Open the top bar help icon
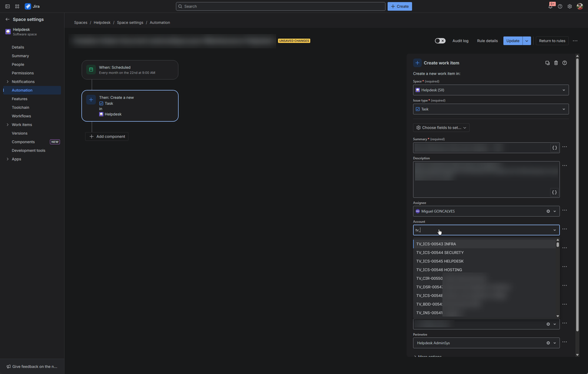588x374 pixels. 560,6
